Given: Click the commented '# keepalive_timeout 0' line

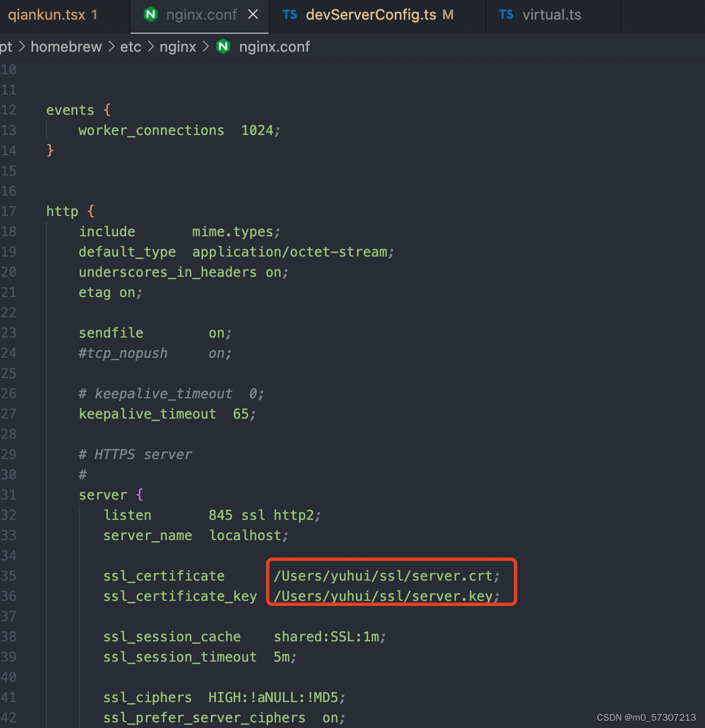Looking at the screenshot, I should (x=171, y=394).
